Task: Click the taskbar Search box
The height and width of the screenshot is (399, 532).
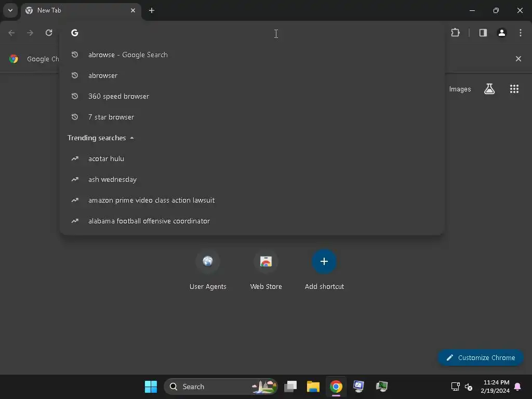Action: (x=221, y=387)
